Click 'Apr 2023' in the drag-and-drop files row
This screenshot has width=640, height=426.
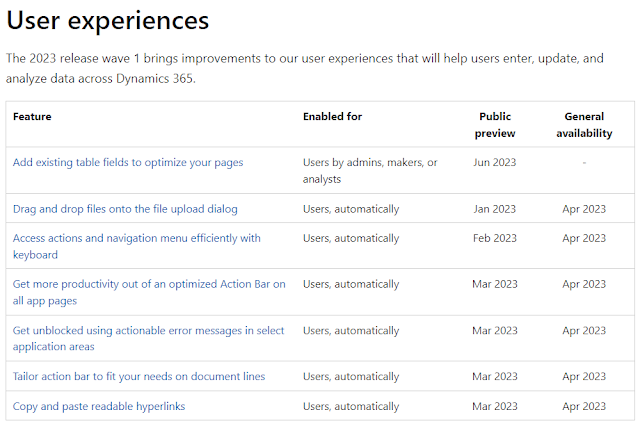(584, 209)
